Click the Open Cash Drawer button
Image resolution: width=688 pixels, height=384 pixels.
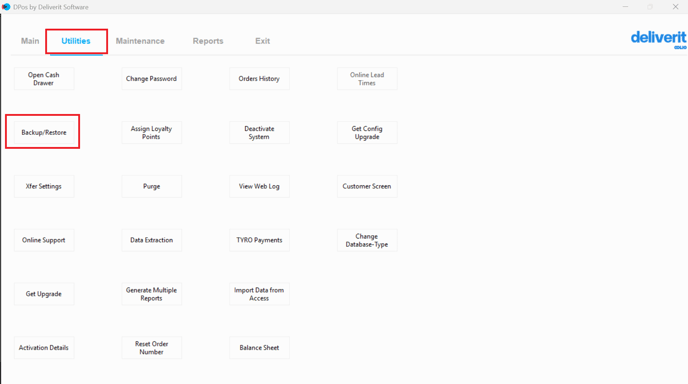[44, 79]
